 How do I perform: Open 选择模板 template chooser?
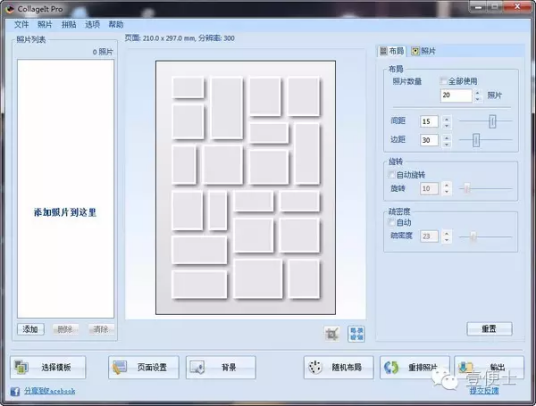pos(48,367)
